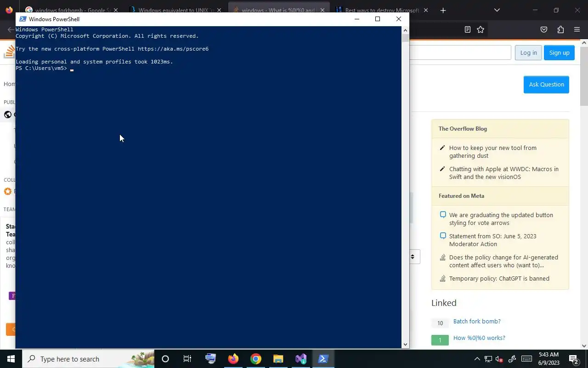Open Firefox from the taskbar

[x=233, y=359]
